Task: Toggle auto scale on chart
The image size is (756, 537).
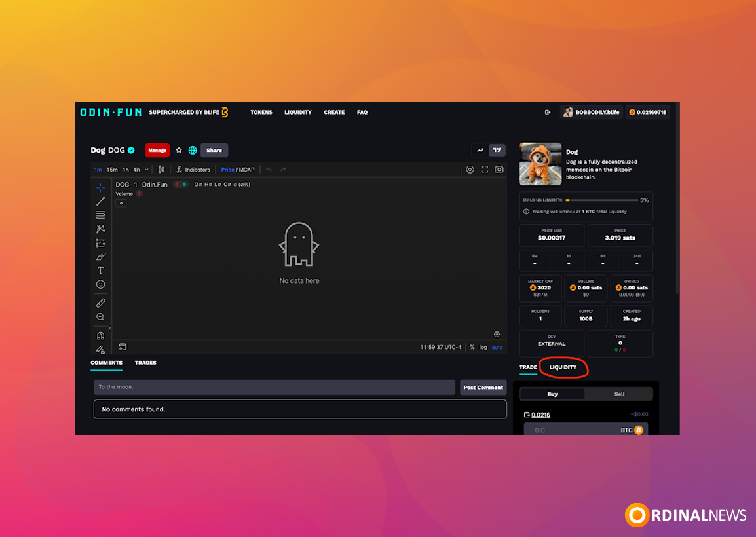Action: click(x=497, y=347)
